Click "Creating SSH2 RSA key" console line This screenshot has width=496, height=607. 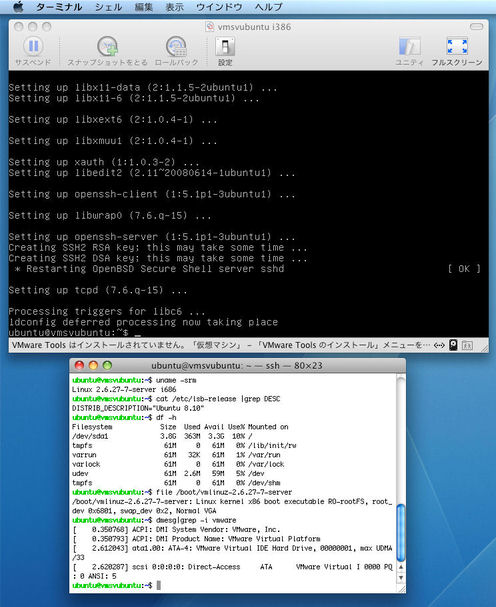tap(158, 247)
